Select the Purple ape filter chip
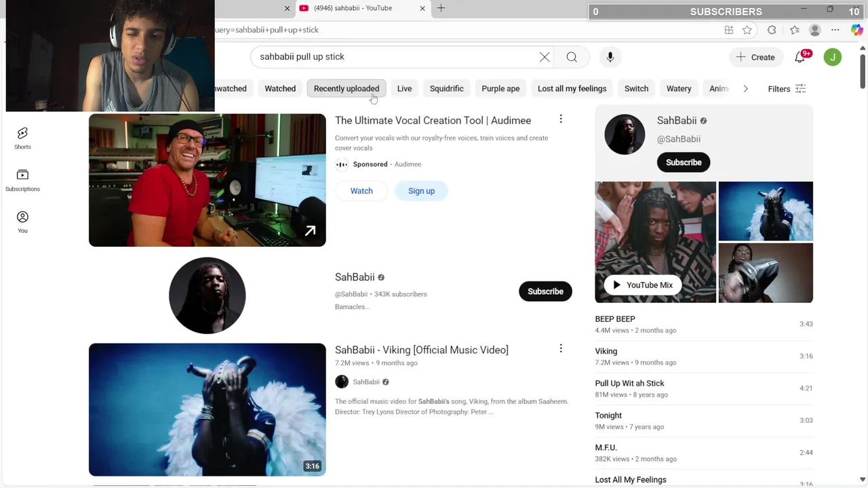 click(500, 89)
